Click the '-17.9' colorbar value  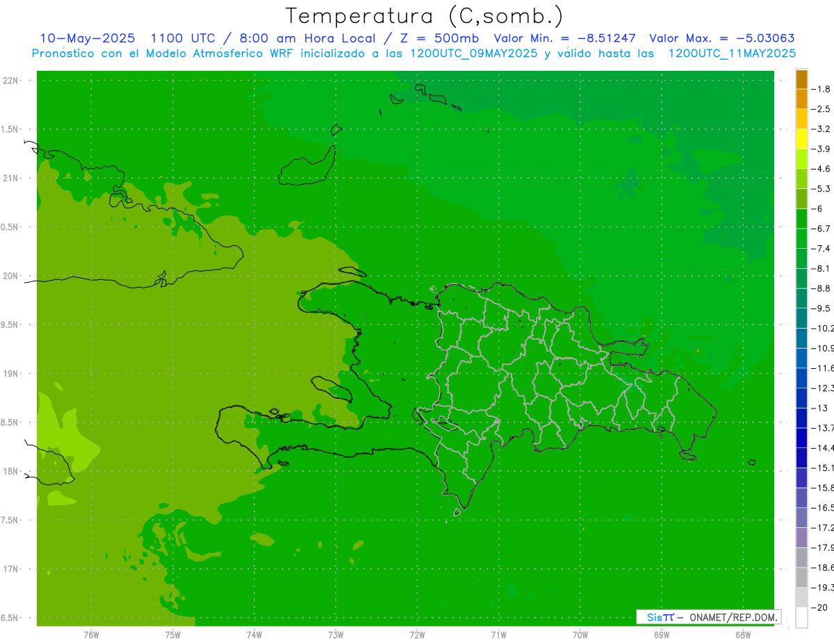click(x=823, y=547)
